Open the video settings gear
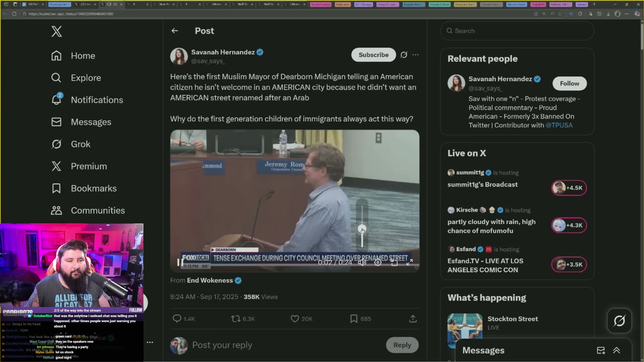Screen dimensions: 644x362 (x=378, y=262)
